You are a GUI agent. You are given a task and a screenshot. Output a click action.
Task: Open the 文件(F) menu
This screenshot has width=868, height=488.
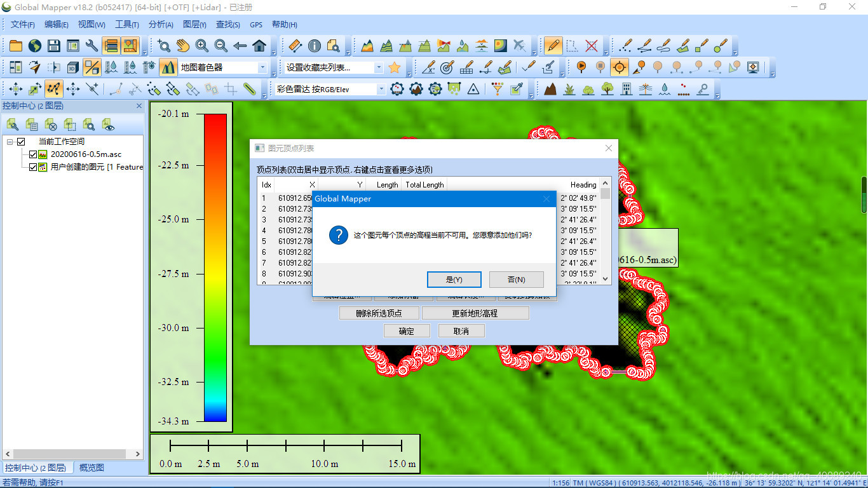pos(23,25)
